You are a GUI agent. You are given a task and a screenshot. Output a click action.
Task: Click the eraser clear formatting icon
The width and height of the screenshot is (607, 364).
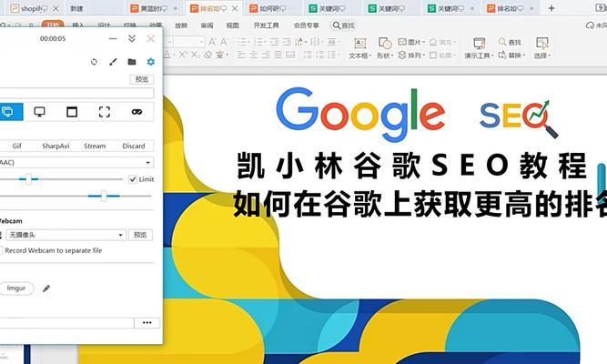click(207, 55)
